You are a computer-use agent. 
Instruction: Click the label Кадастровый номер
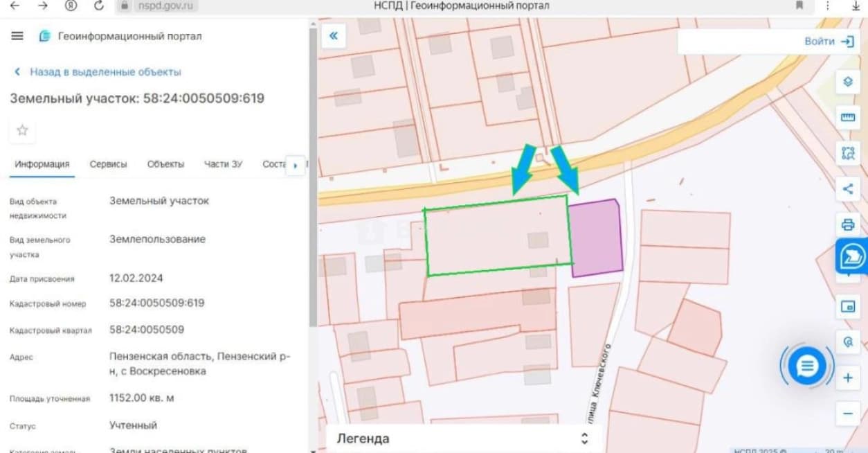point(48,304)
